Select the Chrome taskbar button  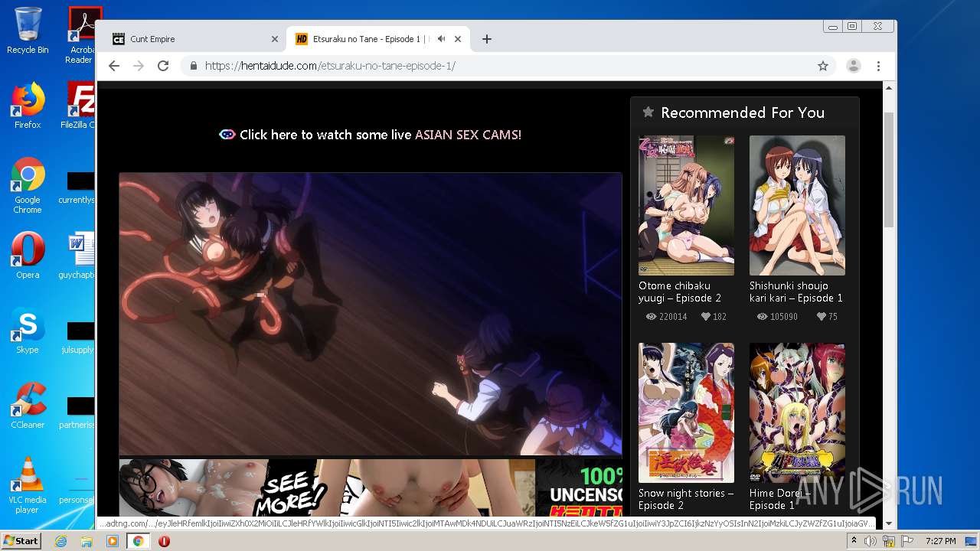[x=138, y=541]
